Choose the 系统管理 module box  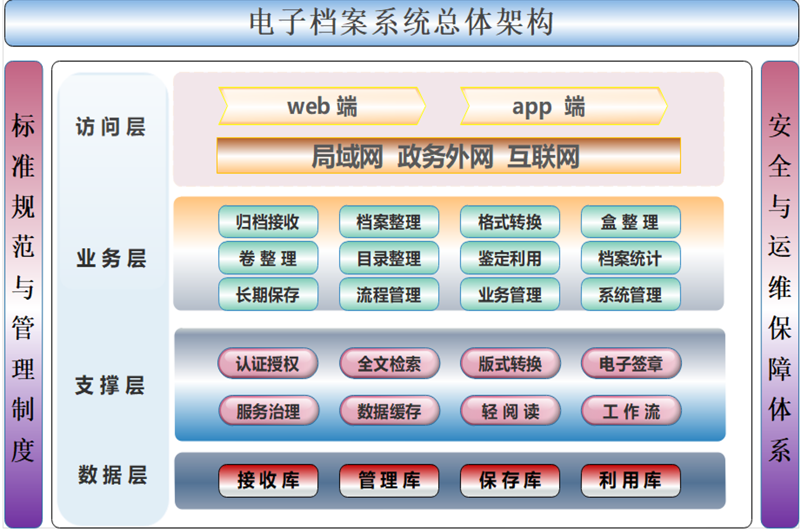point(631,294)
